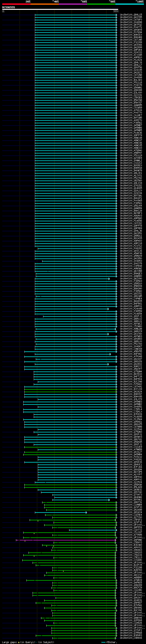Click the orange ~40% identity legend segment
146x644 pixels.
click(45, 4)
